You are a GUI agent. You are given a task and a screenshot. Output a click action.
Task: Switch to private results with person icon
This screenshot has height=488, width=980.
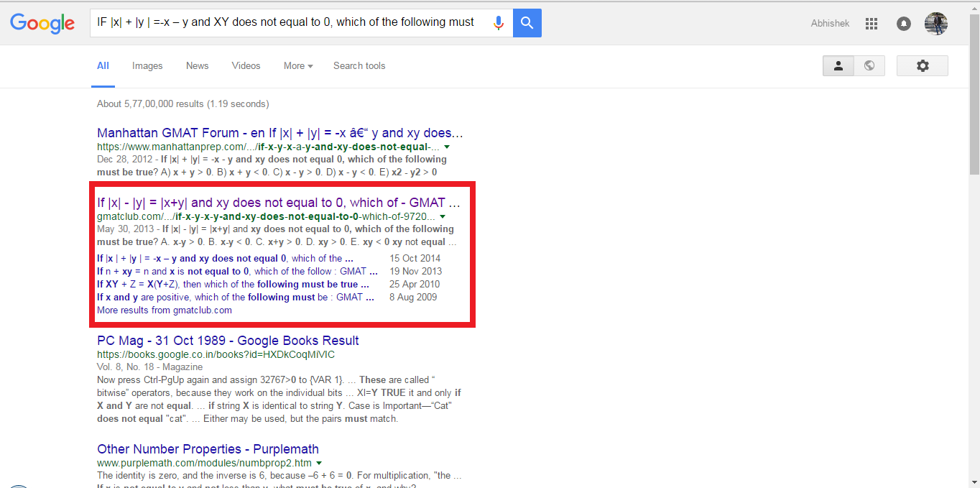[x=838, y=65]
